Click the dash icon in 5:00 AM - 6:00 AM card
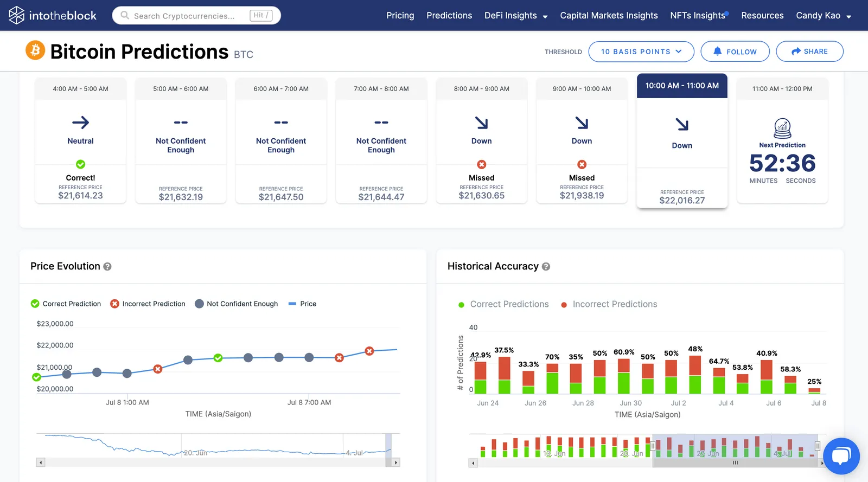Screen dimensions: 868x482 tap(181, 123)
